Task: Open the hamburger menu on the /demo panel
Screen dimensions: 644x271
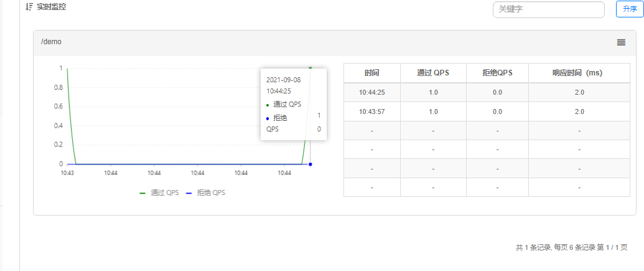Action: click(621, 42)
